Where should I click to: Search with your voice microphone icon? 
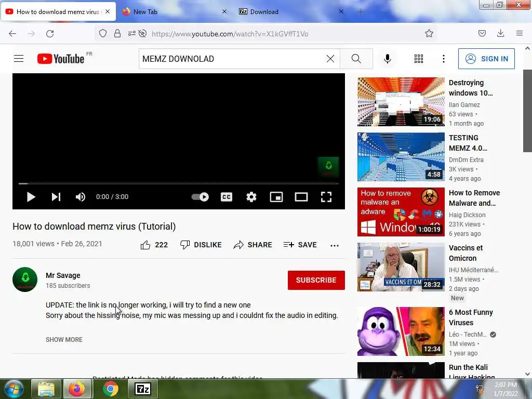pos(387,59)
